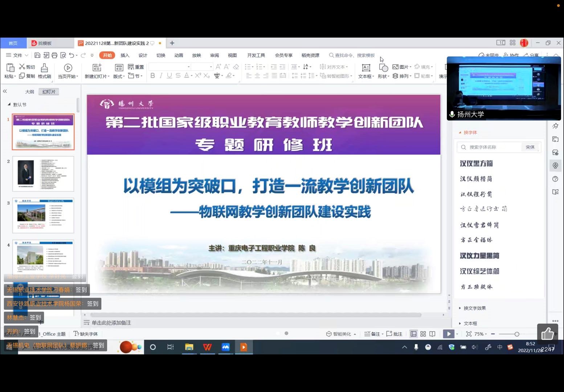Click the Paste (粘贴) clipboard icon
Image resolution: width=564 pixels, height=392 pixels.
10,68
